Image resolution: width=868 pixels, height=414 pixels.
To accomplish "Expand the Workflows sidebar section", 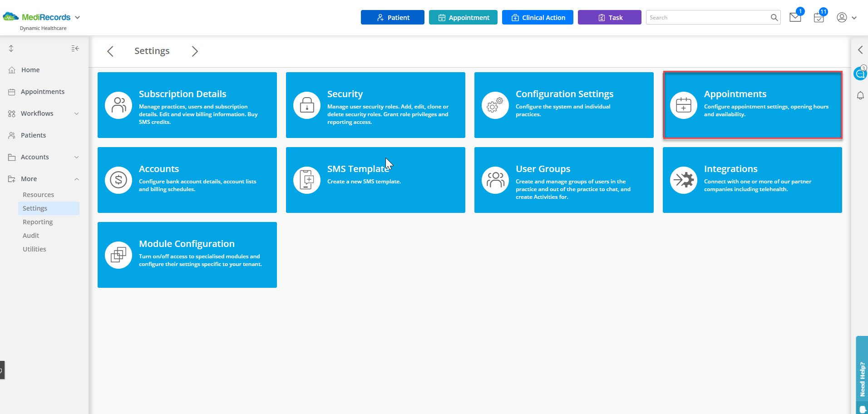I will (76, 113).
